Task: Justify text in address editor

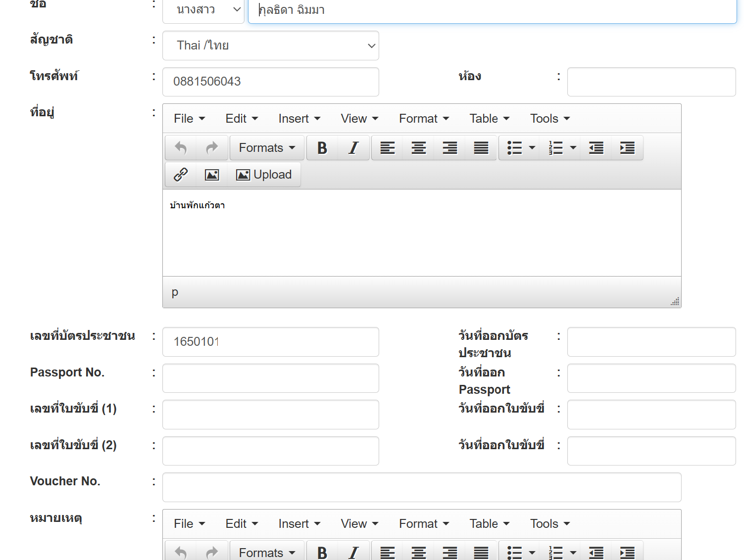Action: coord(481,148)
